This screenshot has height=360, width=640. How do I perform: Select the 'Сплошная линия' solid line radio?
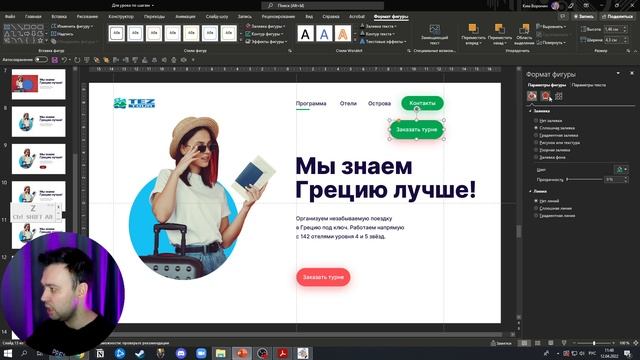(x=536, y=209)
